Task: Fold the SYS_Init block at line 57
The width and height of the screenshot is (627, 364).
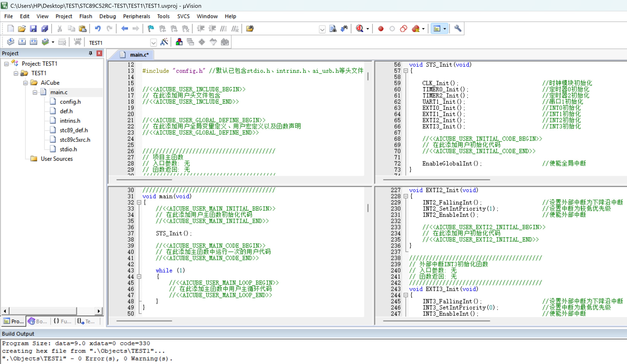Action: [x=406, y=71]
